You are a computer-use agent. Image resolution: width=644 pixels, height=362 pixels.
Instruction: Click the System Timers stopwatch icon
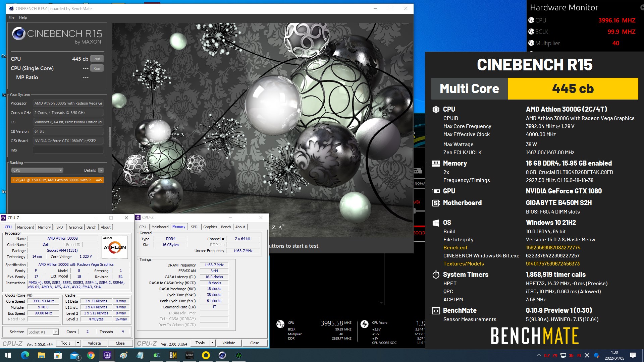(x=436, y=275)
